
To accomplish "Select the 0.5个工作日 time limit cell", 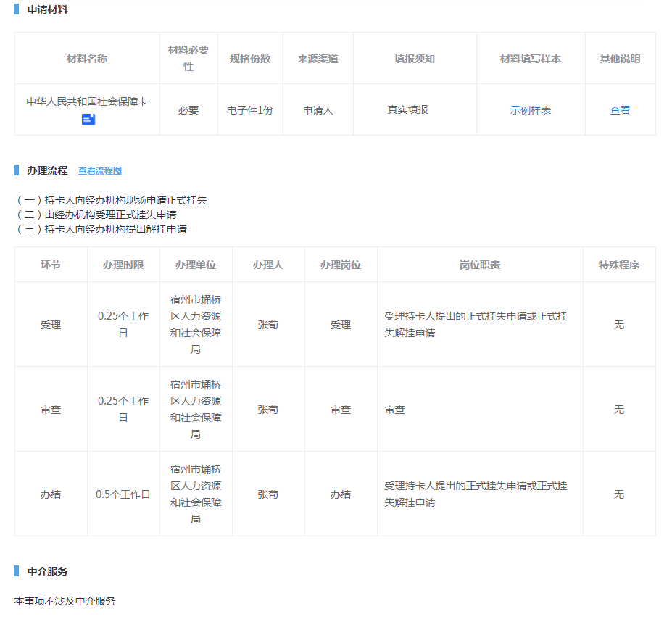I will [123, 494].
